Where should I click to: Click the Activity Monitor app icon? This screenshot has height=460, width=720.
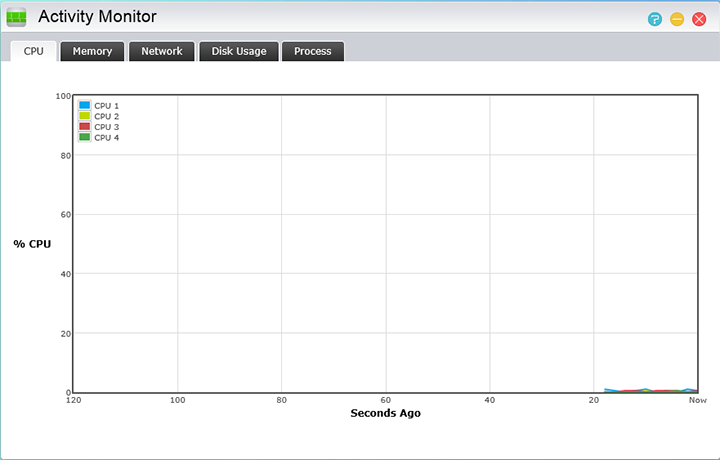tap(17, 17)
